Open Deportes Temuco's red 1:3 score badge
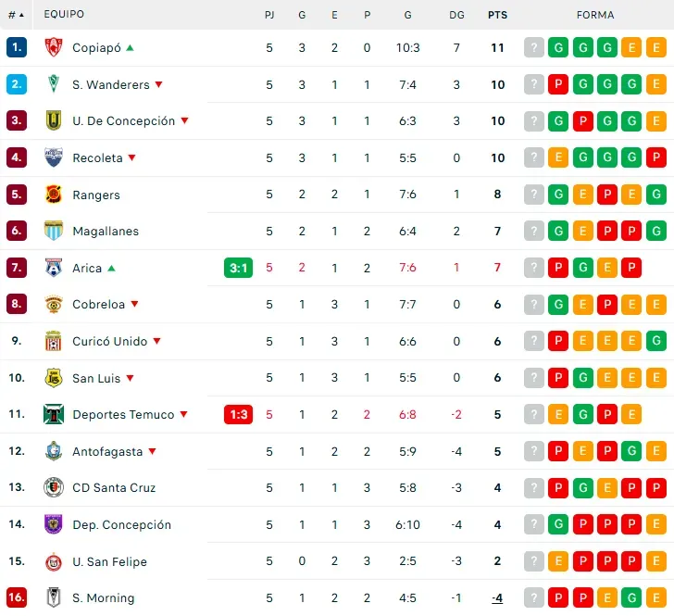The width and height of the screenshot is (674, 616). (x=238, y=414)
